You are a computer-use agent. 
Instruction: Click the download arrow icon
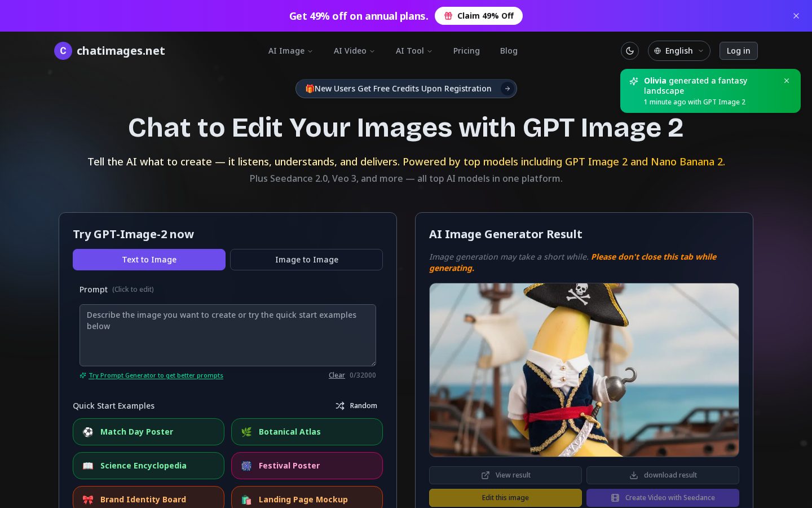(634, 475)
